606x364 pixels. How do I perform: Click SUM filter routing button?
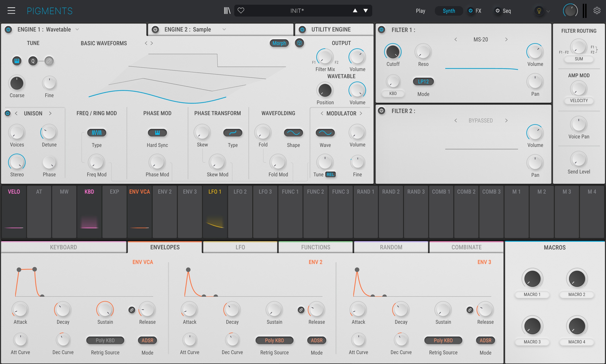(x=579, y=59)
